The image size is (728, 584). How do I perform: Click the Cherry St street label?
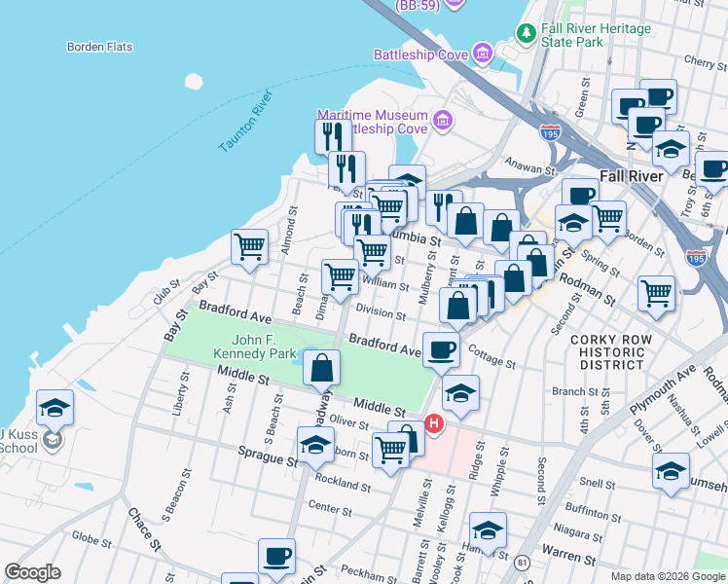[706, 63]
